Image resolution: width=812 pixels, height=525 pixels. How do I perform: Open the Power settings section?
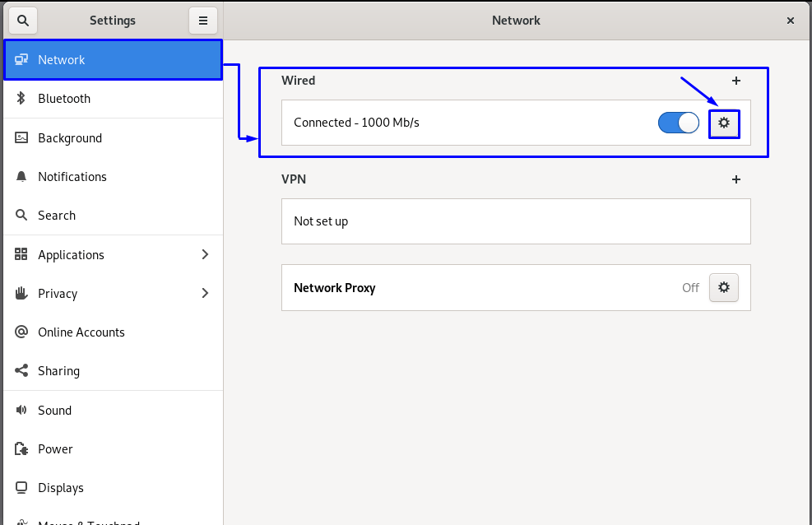(x=21, y=448)
